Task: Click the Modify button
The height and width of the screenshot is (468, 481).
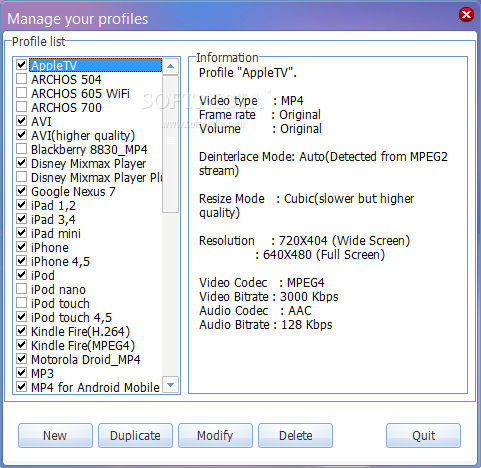Action: click(x=215, y=435)
